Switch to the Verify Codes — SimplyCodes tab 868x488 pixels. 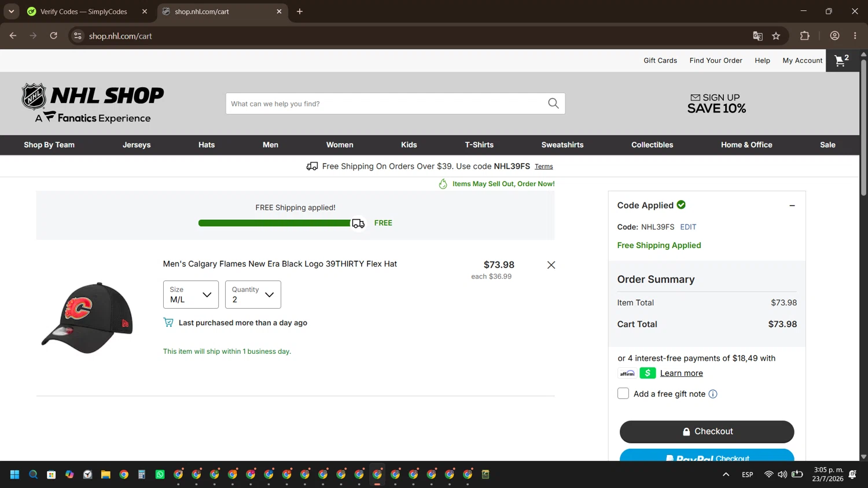[x=84, y=12]
